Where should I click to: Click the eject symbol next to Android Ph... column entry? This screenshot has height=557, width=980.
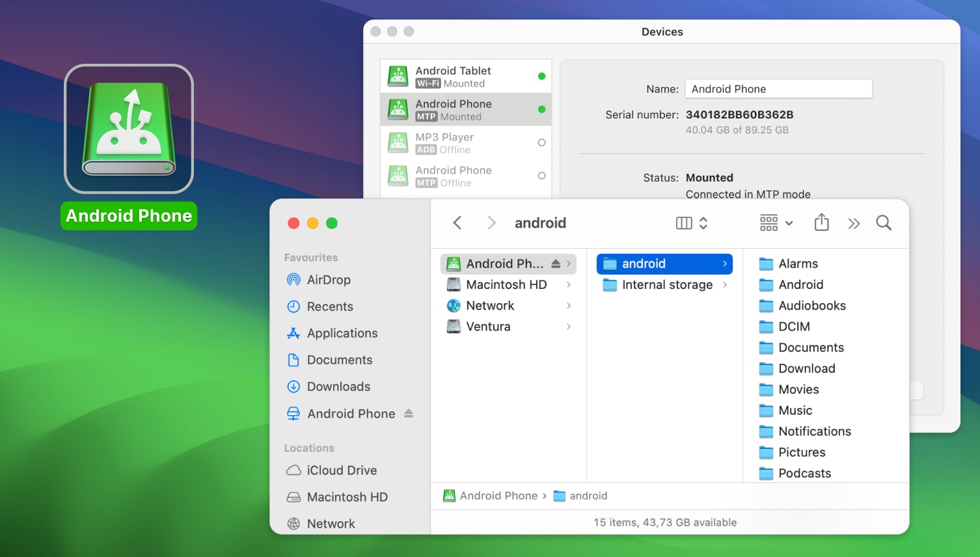555,264
